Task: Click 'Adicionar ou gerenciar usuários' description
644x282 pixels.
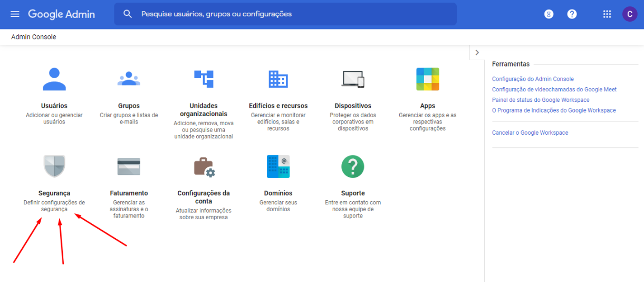Action: tap(54, 118)
